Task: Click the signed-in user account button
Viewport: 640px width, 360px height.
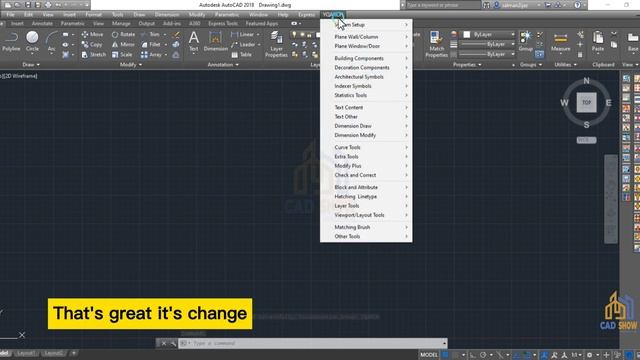Action: [515, 5]
